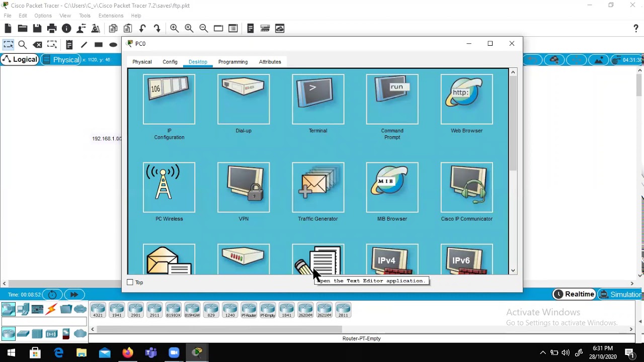
Task: Switch to Physical workspace view
Action: pos(61,59)
